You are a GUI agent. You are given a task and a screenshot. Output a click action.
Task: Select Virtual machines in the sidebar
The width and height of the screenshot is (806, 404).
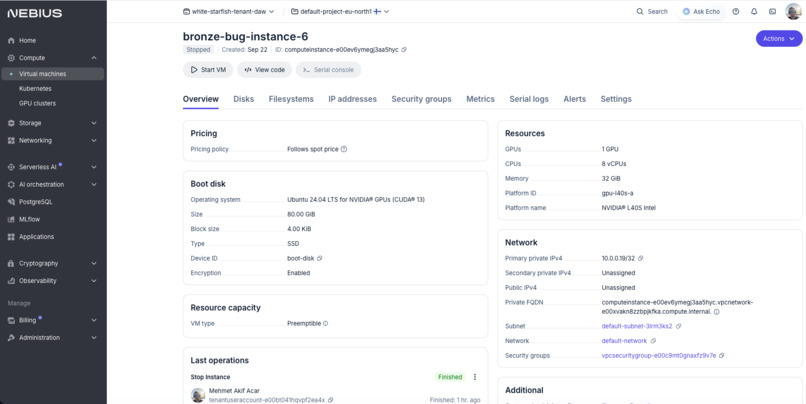tap(53, 74)
